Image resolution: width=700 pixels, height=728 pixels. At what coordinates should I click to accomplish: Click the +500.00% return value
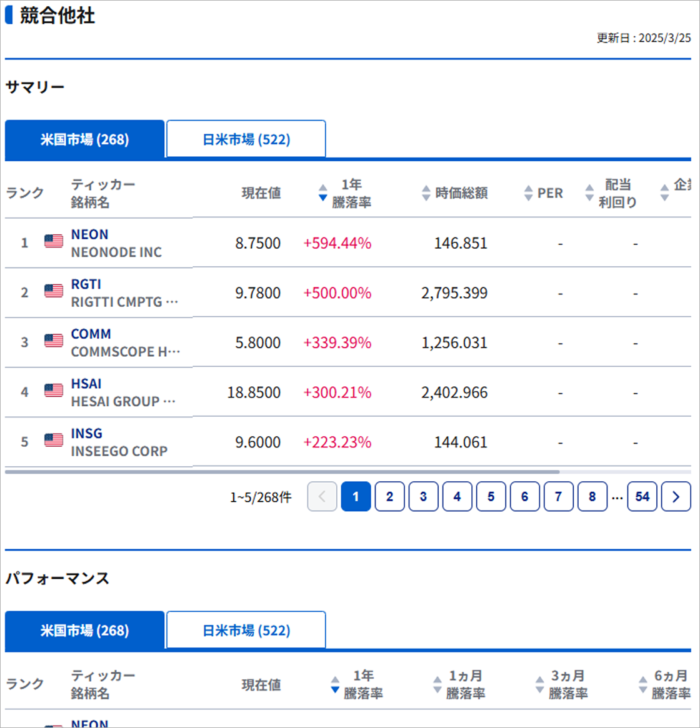[337, 292]
